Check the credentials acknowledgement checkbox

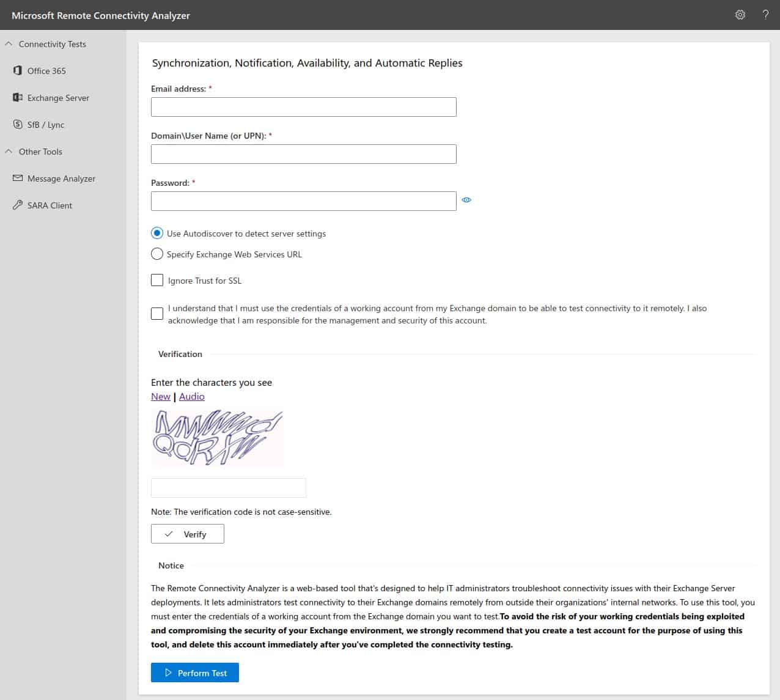(x=157, y=314)
